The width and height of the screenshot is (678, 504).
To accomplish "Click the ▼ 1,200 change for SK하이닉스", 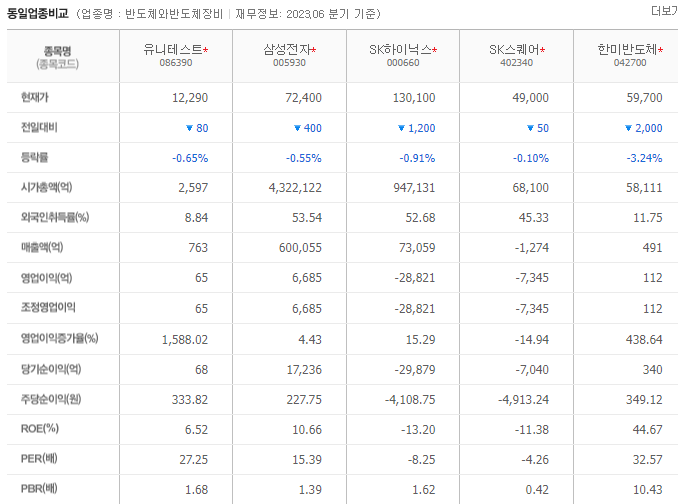I will pyautogui.click(x=416, y=128).
